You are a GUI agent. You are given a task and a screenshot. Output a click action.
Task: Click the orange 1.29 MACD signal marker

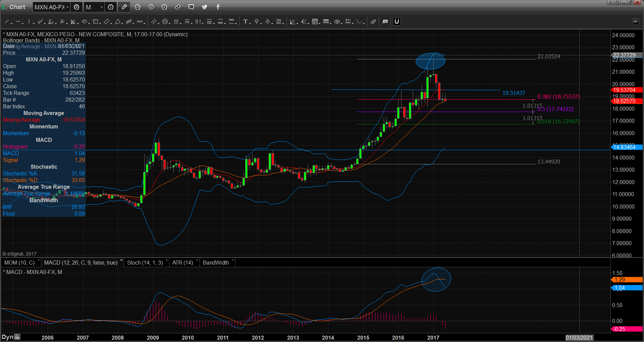click(626, 280)
